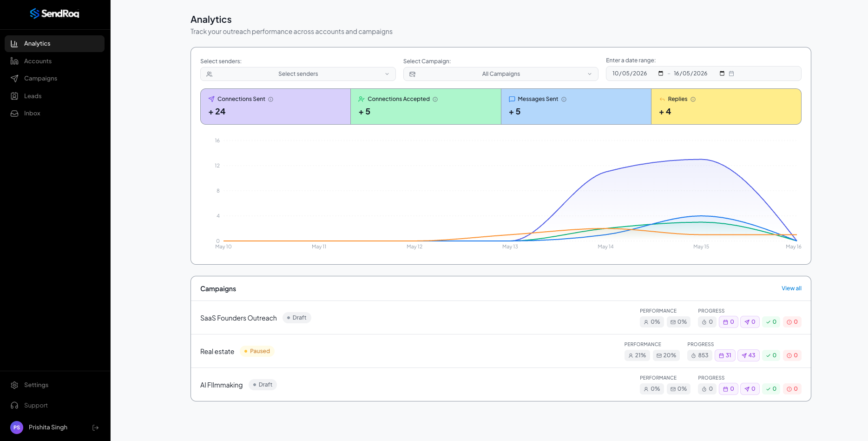868x441 pixels.
Task: Open the Real estate campaign
Action: [217, 352]
